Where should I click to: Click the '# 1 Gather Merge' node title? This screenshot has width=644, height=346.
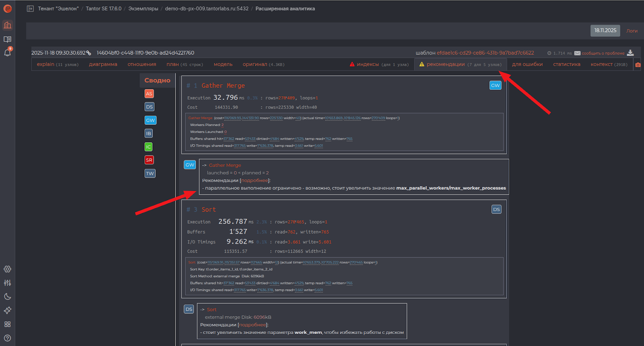click(216, 85)
